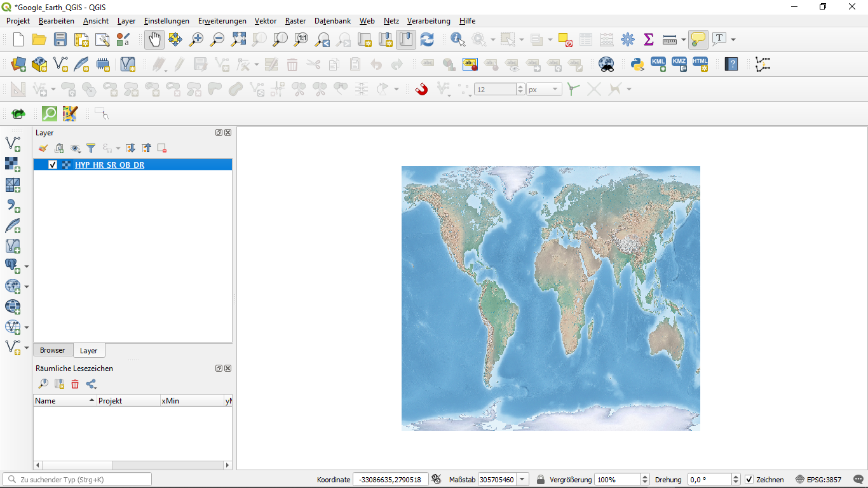Expand the WMS layer dropdown arrow
The height and width of the screenshot is (488, 868).
(27, 287)
